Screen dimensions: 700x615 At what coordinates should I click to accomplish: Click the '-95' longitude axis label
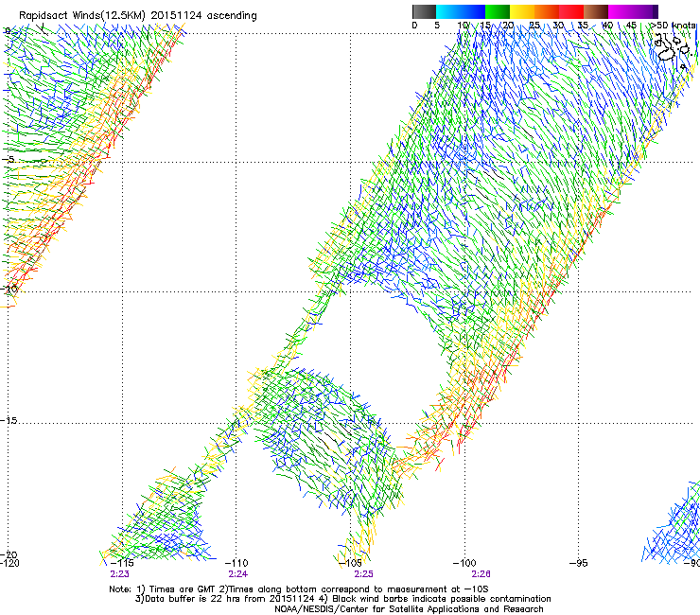click(579, 563)
